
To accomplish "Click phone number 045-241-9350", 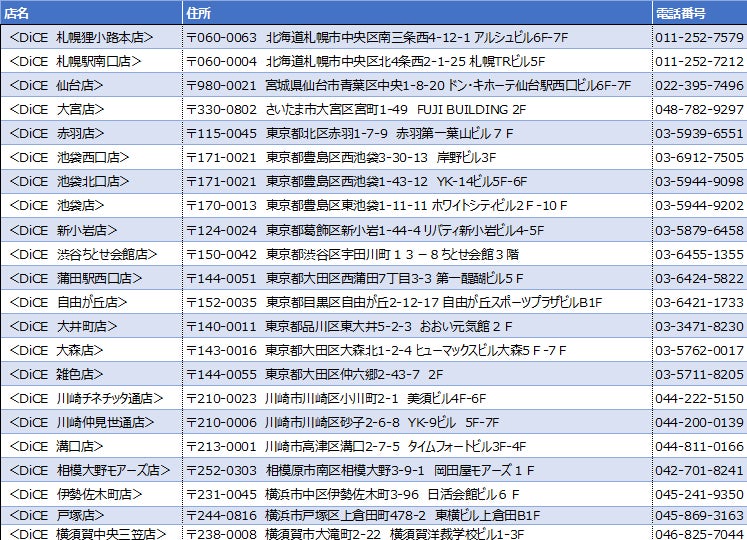I will point(699,494).
